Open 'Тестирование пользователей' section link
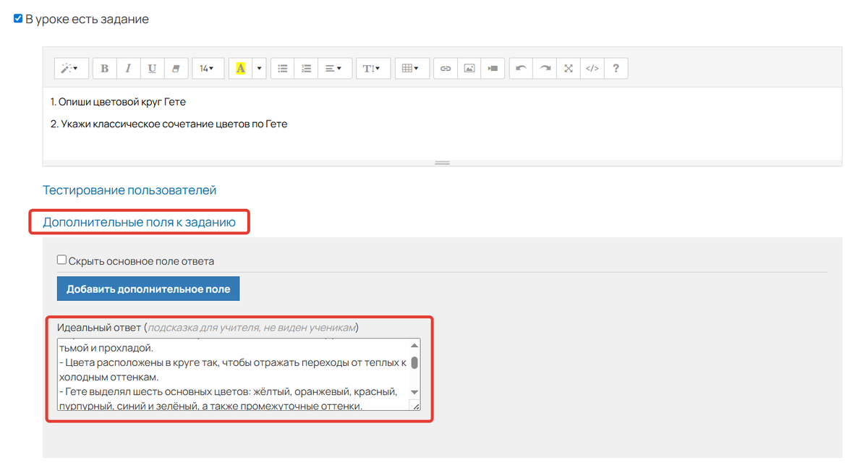Image resolution: width=868 pixels, height=473 pixels. pyautogui.click(x=129, y=190)
